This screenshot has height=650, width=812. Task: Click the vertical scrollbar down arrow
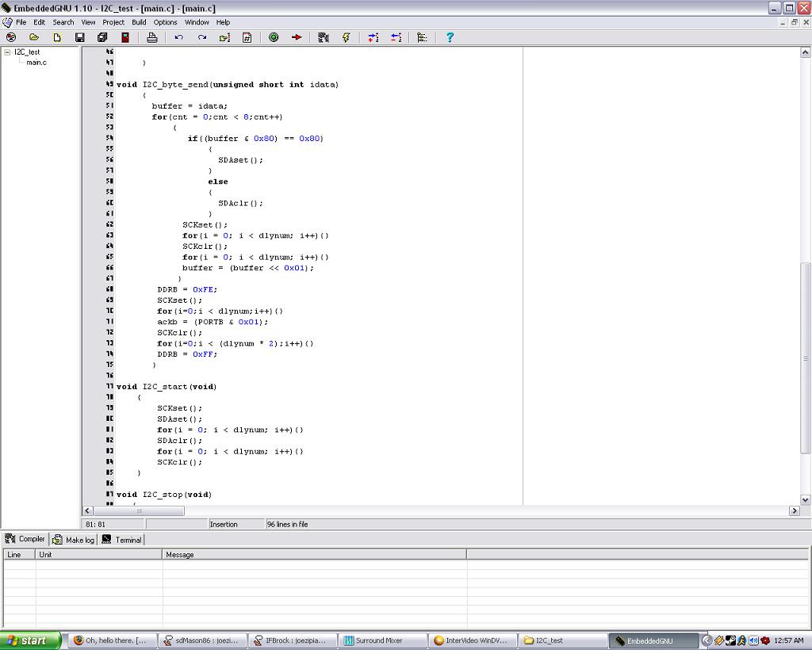(806, 499)
